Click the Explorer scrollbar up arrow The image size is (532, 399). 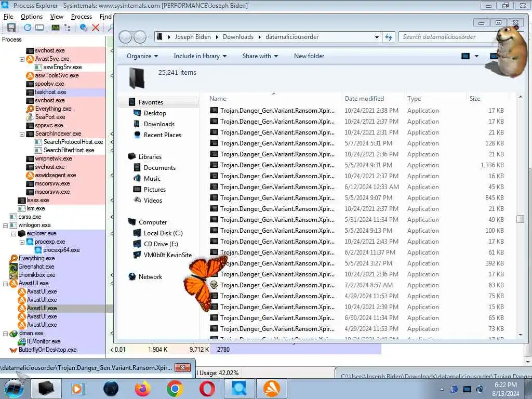pyautogui.click(x=520, y=97)
